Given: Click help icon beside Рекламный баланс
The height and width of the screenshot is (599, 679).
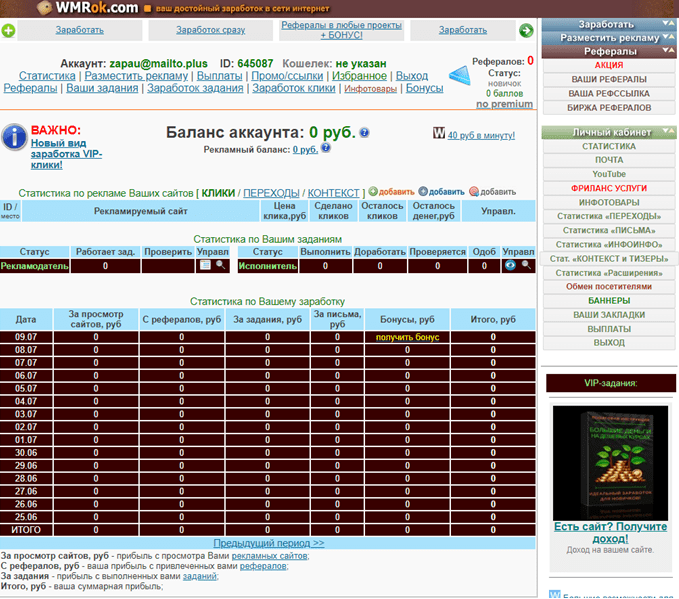Looking at the screenshot, I should click(326, 148).
